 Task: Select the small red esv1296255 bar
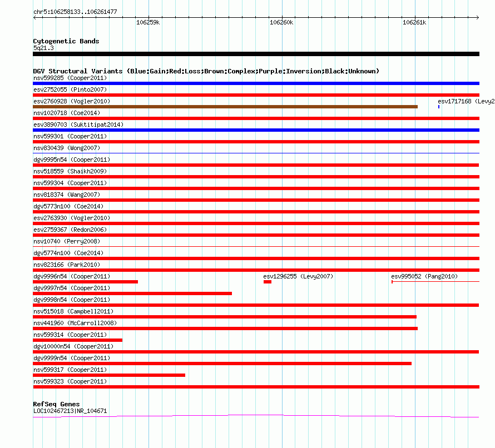(x=268, y=282)
